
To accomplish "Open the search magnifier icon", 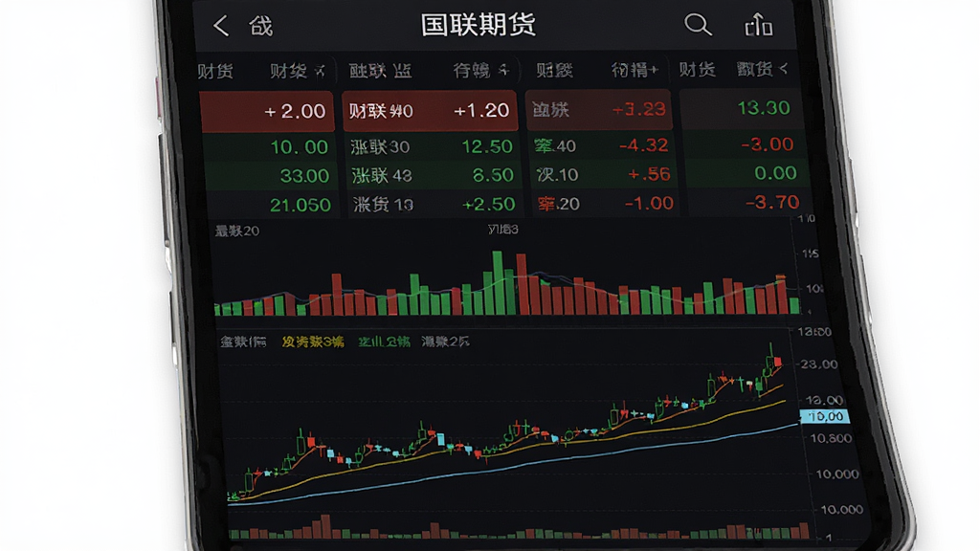I will (x=698, y=25).
